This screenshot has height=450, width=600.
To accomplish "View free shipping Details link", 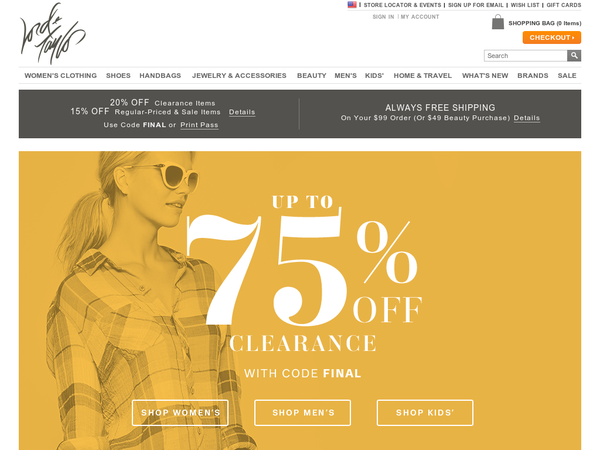I will point(527,118).
